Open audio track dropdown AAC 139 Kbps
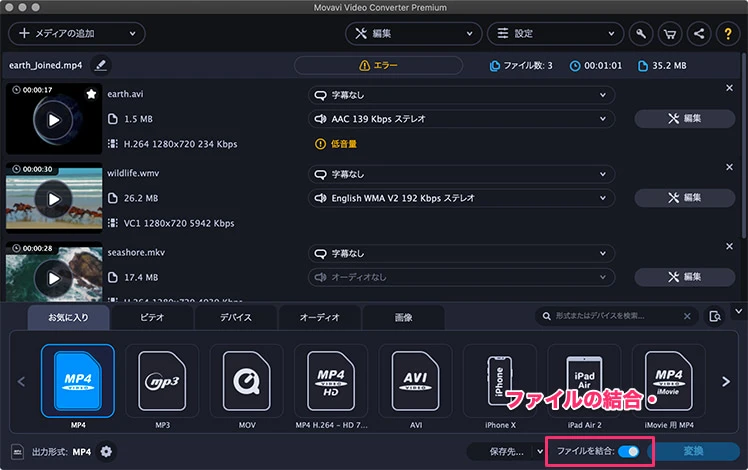The width and height of the screenshot is (748, 470). pos(461,119)
